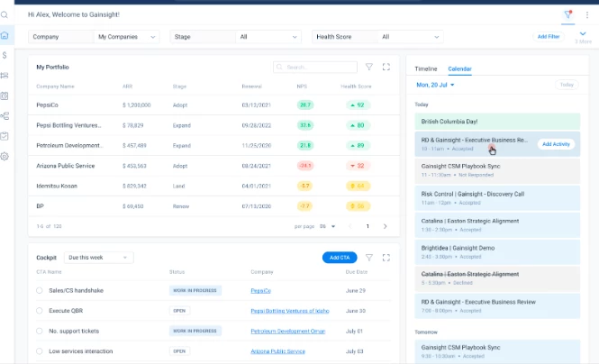This screenshot has width=599, height=364.
Task: Mark Low services interaction CTA complete
Action: point(40,351)
